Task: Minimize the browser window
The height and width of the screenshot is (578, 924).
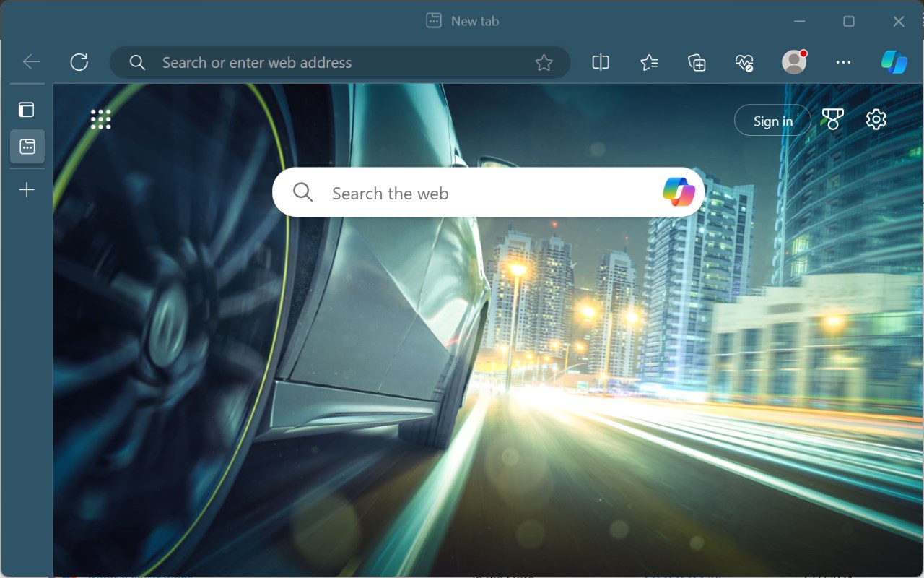Action: [799, 21]
